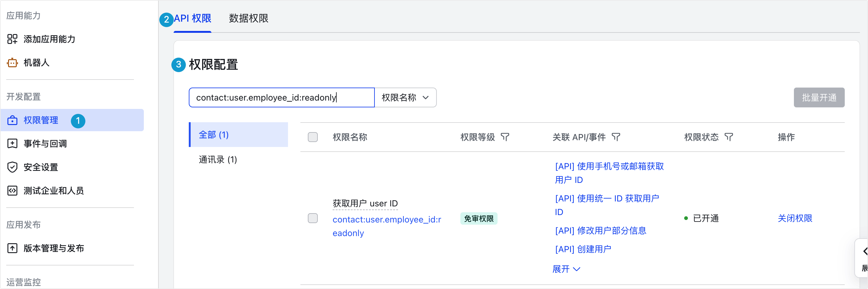Filter 关联 API/事件 column with funnel icon
Screen dimensions: 868x289
coord(616,137)
